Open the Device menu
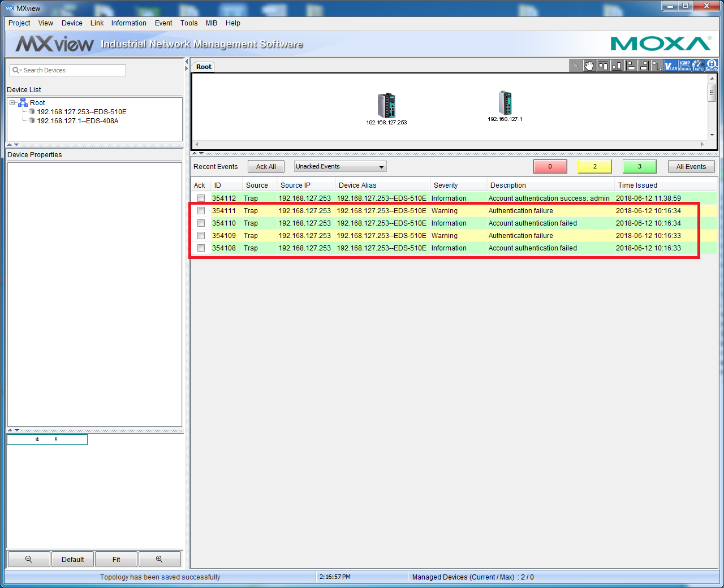This screenshot has height=588, width=724. pyautogui.click(x=72, y=23)
